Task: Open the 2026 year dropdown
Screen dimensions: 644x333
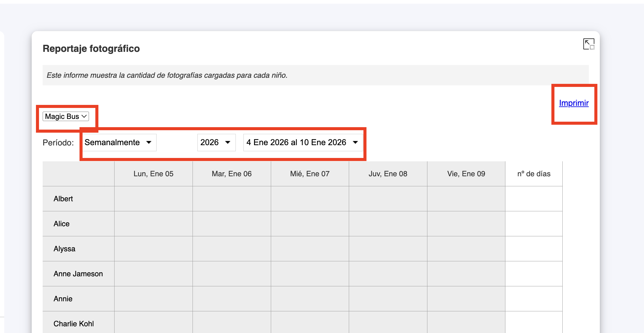Action: 216,142
